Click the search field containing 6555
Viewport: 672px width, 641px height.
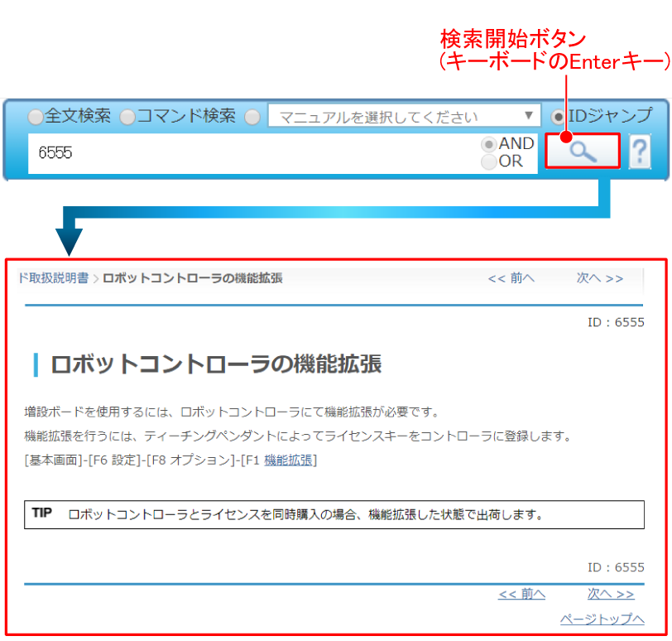tap(248, 154)
